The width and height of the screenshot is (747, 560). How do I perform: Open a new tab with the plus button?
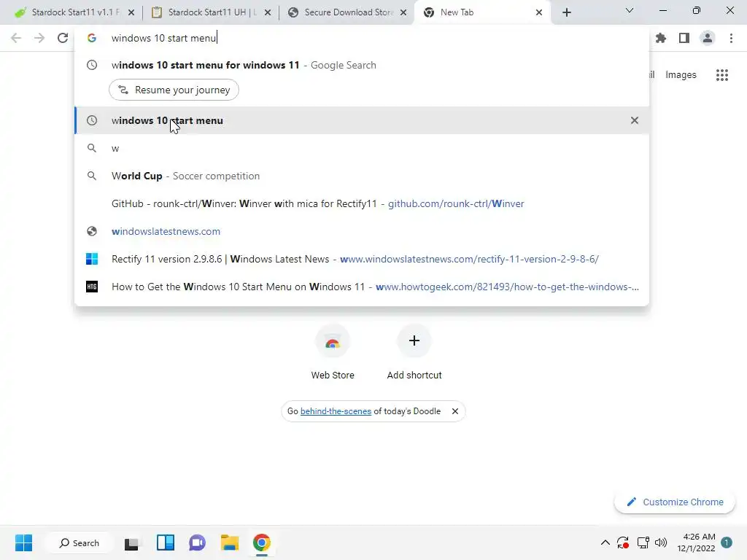(x=566, y=12)
